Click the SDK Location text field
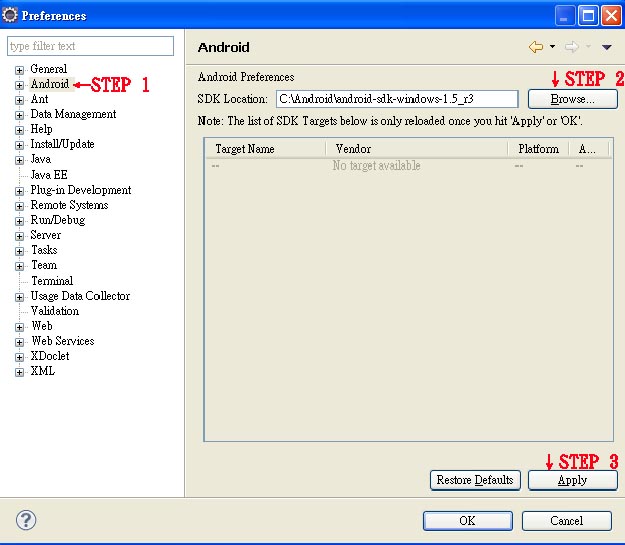The height and width of the screenshot is (545, 625). click(x=397, y=99)
